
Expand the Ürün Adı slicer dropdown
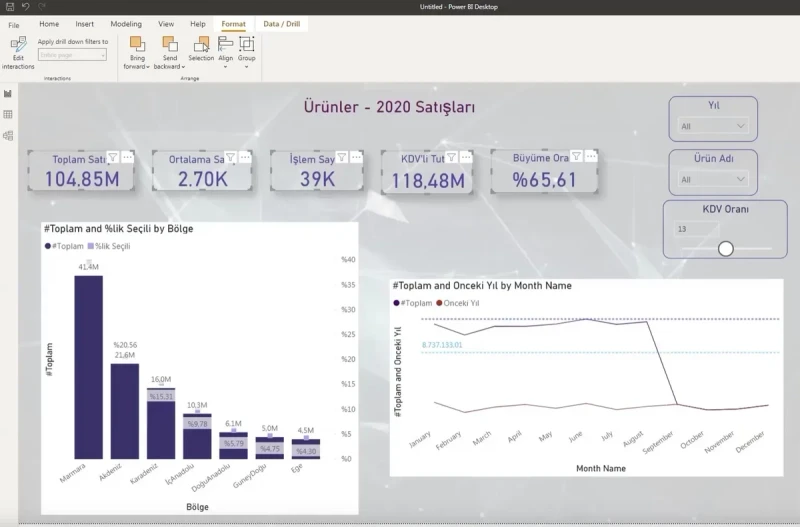point(713,179)
